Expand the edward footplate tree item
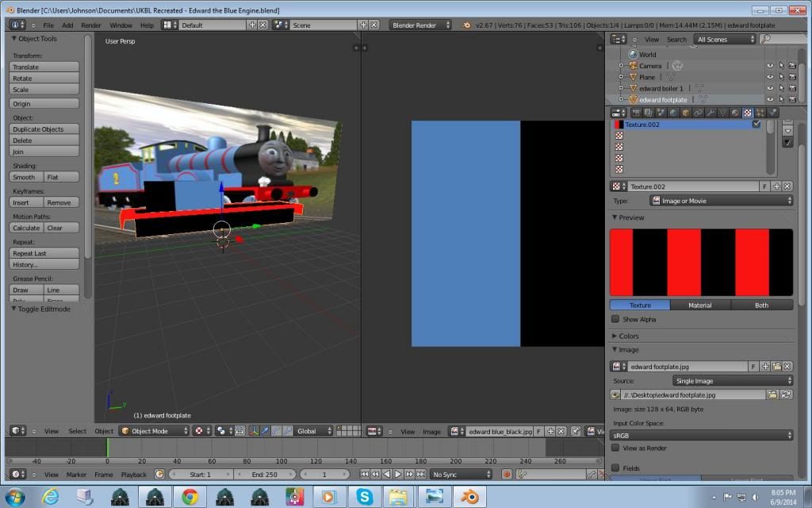Screen dimensions: 812x508 [621, 99]
